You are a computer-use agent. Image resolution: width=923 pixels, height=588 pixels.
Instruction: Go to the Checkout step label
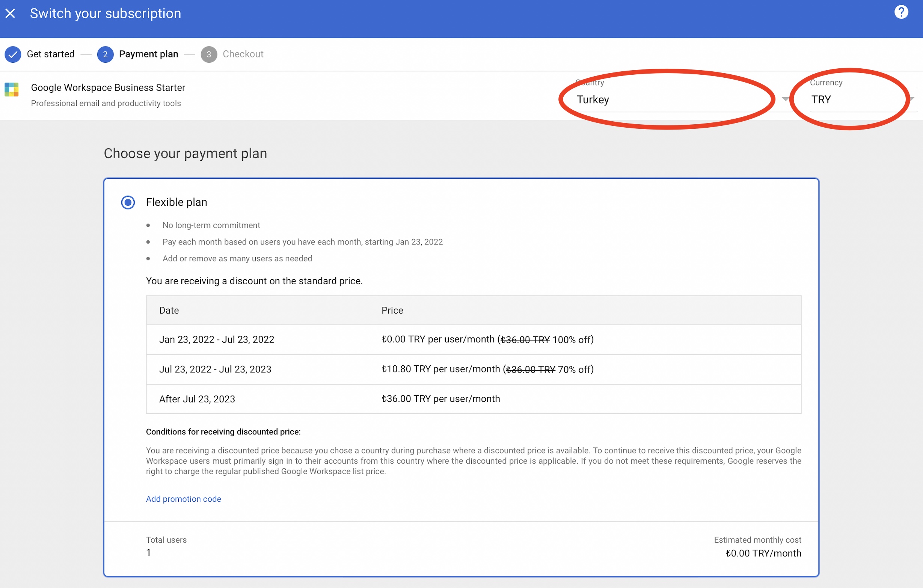point(243,54)
